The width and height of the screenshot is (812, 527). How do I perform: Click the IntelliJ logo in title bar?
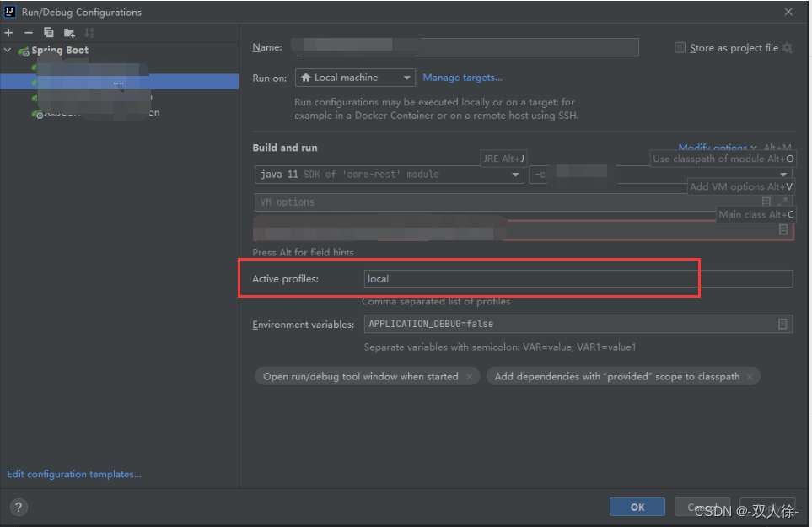click(9, 12)
